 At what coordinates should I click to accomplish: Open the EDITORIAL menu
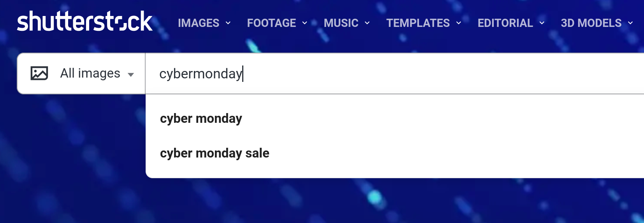click(x=505, y=23)
